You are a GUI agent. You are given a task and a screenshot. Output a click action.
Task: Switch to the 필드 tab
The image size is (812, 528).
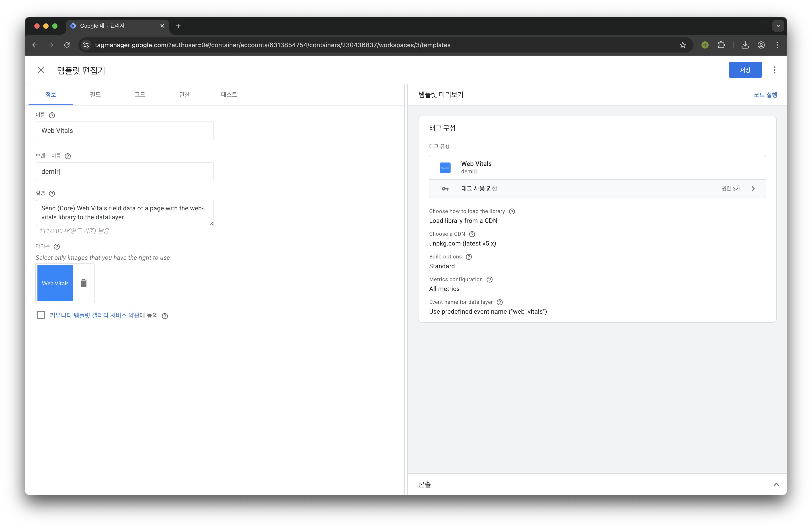95,94
